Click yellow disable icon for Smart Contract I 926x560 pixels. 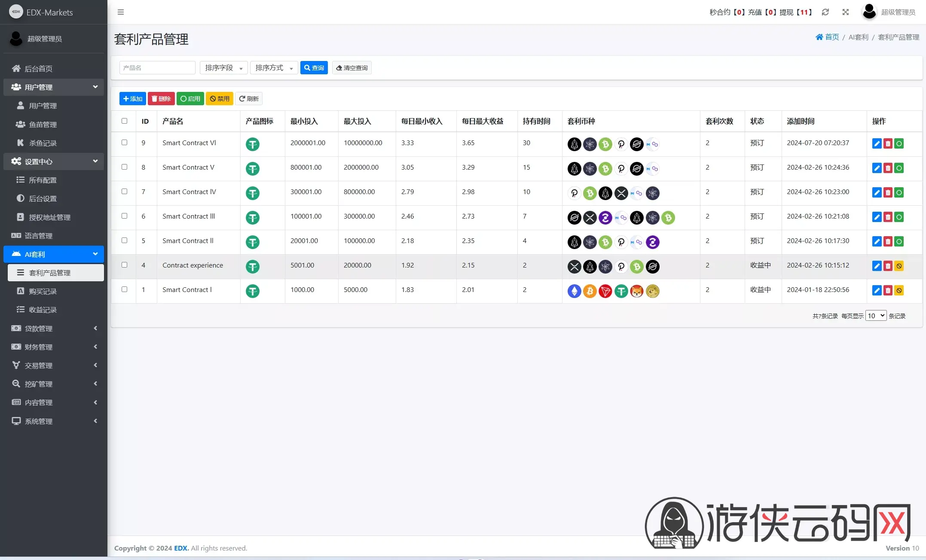tap(899, 290)
